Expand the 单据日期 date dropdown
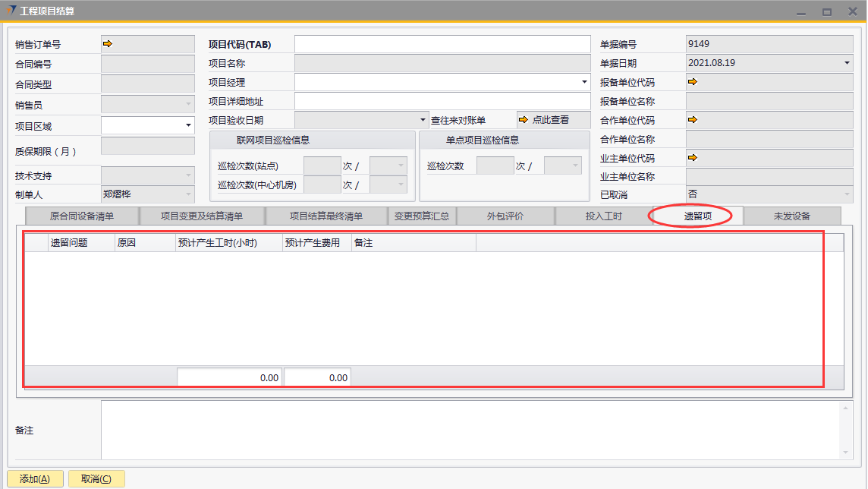This screenshot has width=868, height=489. pos(847,64)
